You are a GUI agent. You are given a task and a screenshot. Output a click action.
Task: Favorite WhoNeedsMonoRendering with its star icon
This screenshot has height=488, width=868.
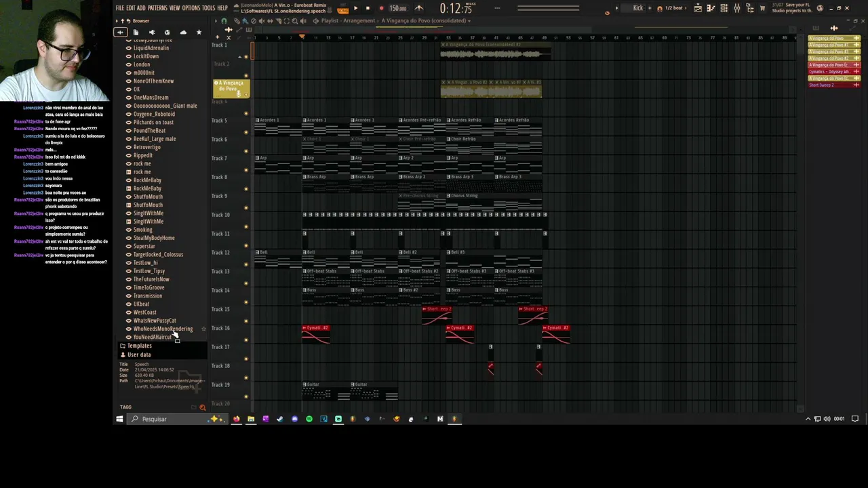pyautogui.click(x=203, y=329)
